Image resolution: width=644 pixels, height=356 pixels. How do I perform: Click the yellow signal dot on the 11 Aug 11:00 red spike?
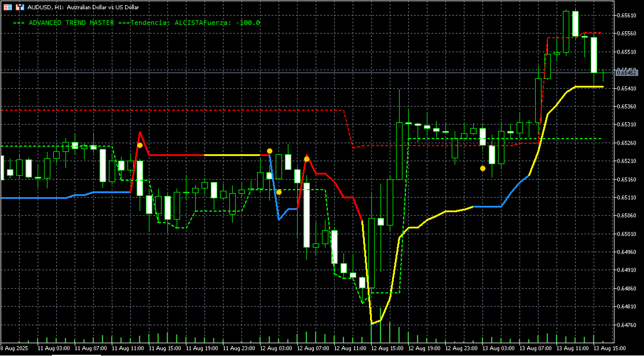[140, 145]
